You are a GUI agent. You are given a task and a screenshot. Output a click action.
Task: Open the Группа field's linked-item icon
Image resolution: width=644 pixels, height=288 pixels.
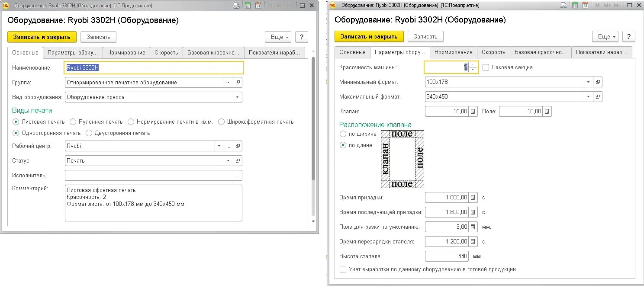tap(238, 82)
